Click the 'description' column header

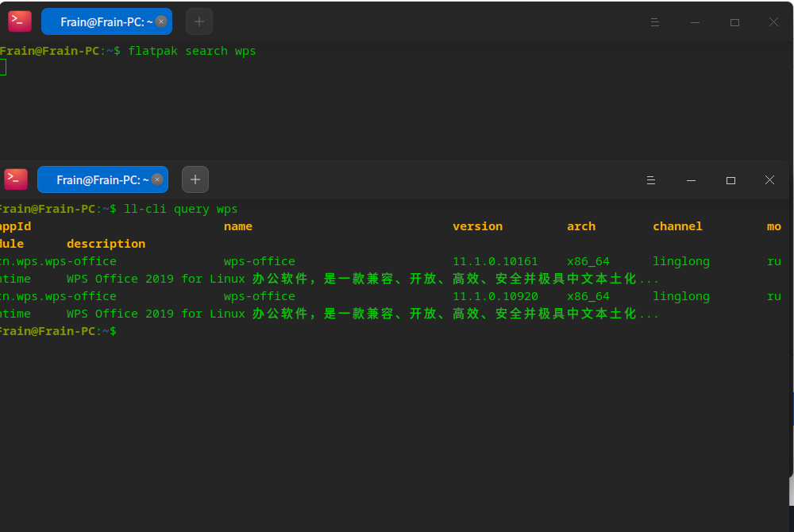pyautogui.click(x=106, y=244)
